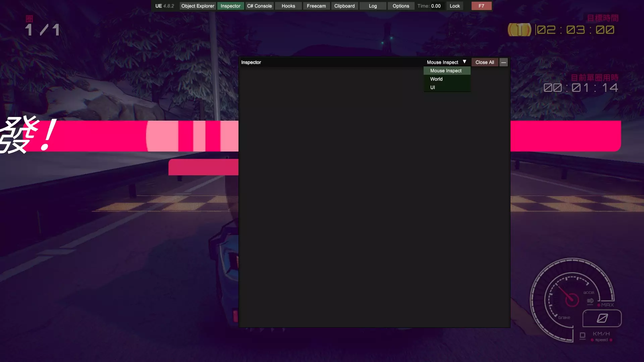
Task: Expand the Mouse Inspect dropdown arrow
Action: (x=465, y=62)
